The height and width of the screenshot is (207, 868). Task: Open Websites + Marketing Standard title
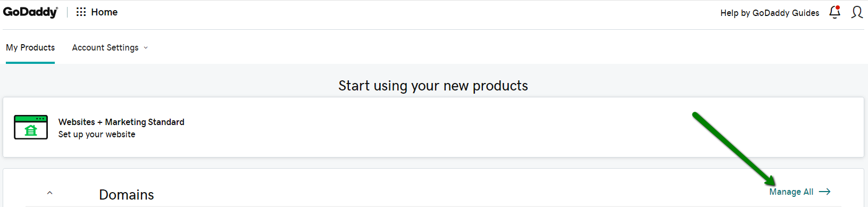coord(121,122)
